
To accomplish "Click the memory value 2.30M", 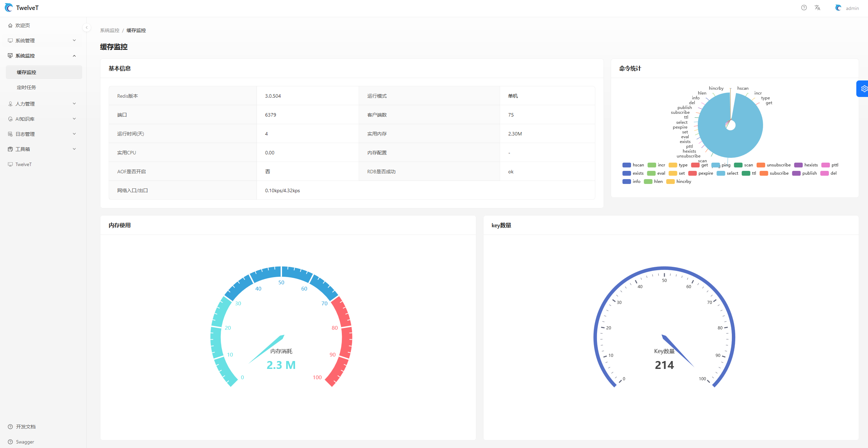I will [x=515, y=134].
